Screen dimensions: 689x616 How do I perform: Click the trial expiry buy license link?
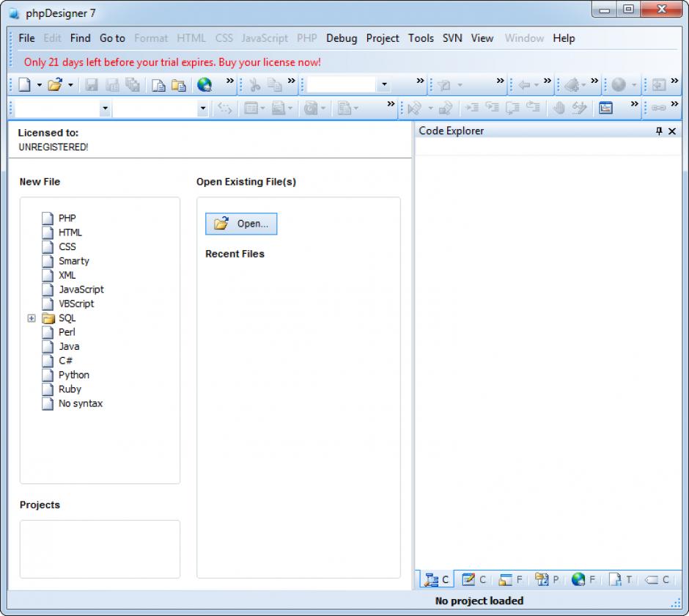(172, 62)
